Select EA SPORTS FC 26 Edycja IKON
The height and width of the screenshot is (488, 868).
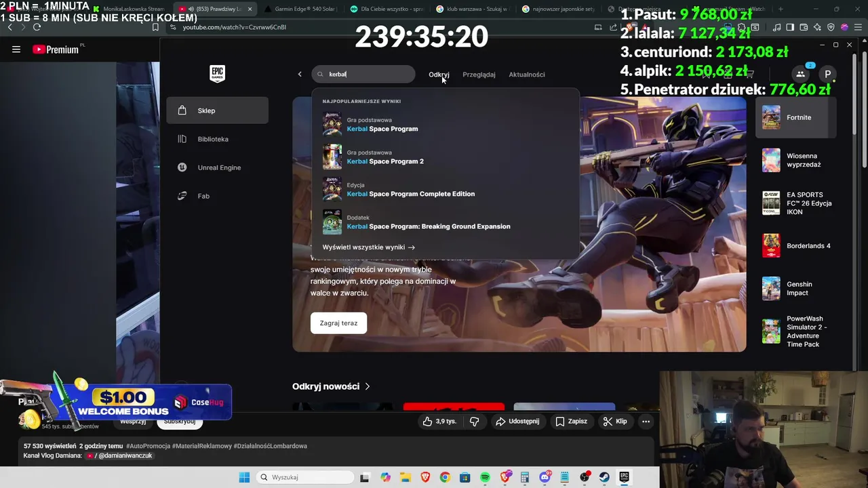(796, 203)
